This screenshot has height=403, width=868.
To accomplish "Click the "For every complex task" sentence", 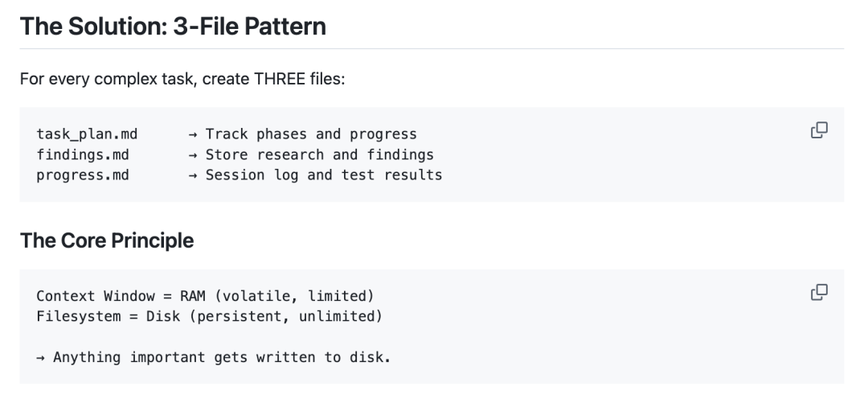I will (182, 81).
